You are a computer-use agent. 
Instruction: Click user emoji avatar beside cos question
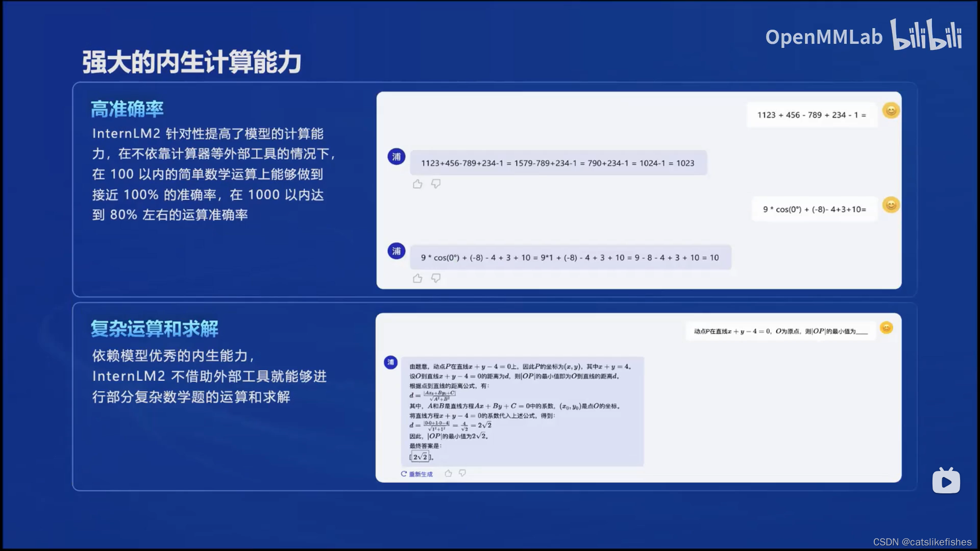click(891, 205)
